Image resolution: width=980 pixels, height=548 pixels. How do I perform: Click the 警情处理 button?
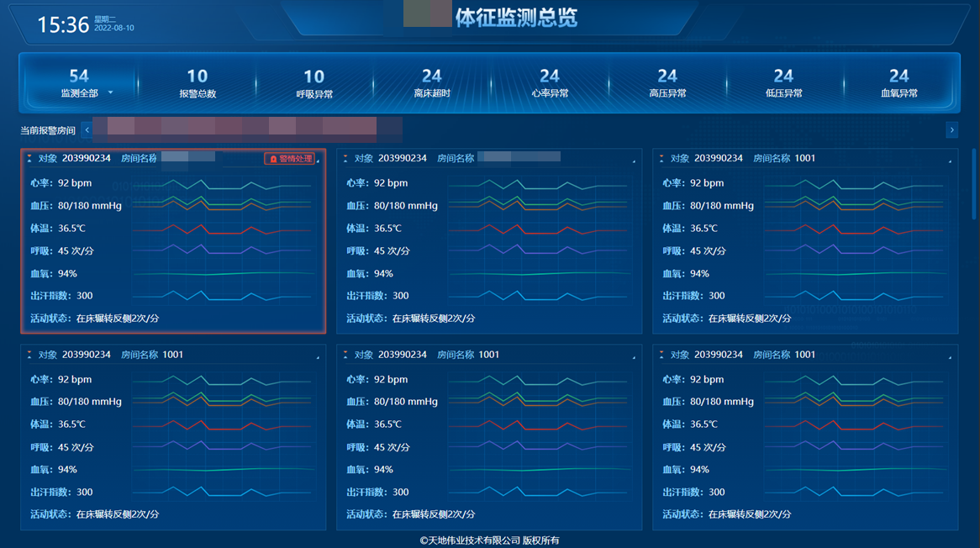[290, 158]
